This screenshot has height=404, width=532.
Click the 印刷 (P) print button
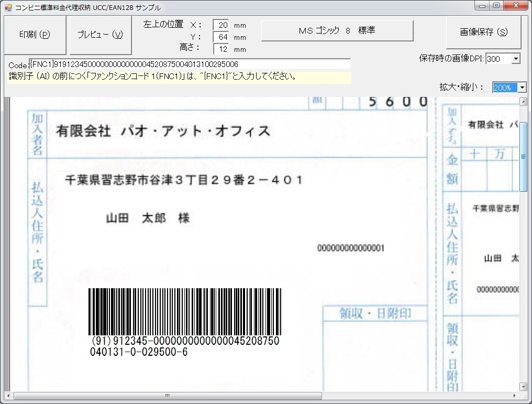pos(35,35)
